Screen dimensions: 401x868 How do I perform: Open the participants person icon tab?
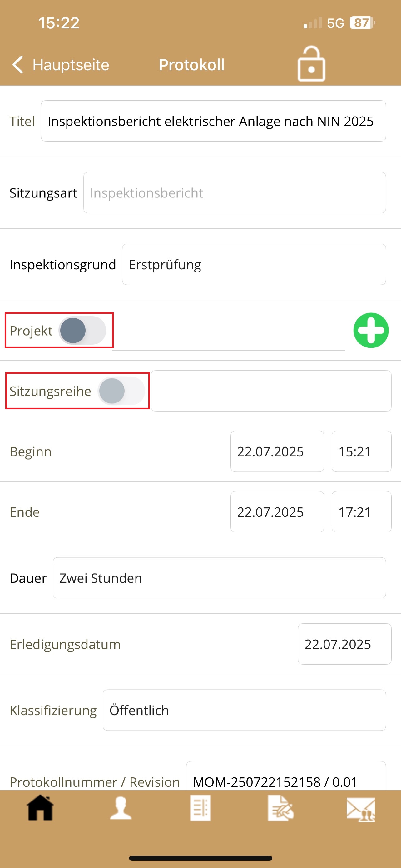[121, 808]
